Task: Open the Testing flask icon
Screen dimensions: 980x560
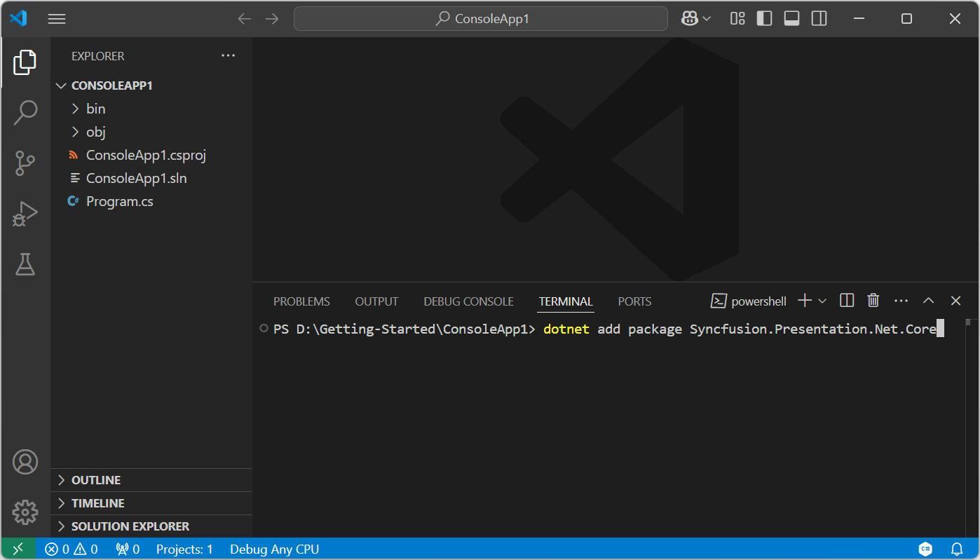Action: click(x=25, y=264)
